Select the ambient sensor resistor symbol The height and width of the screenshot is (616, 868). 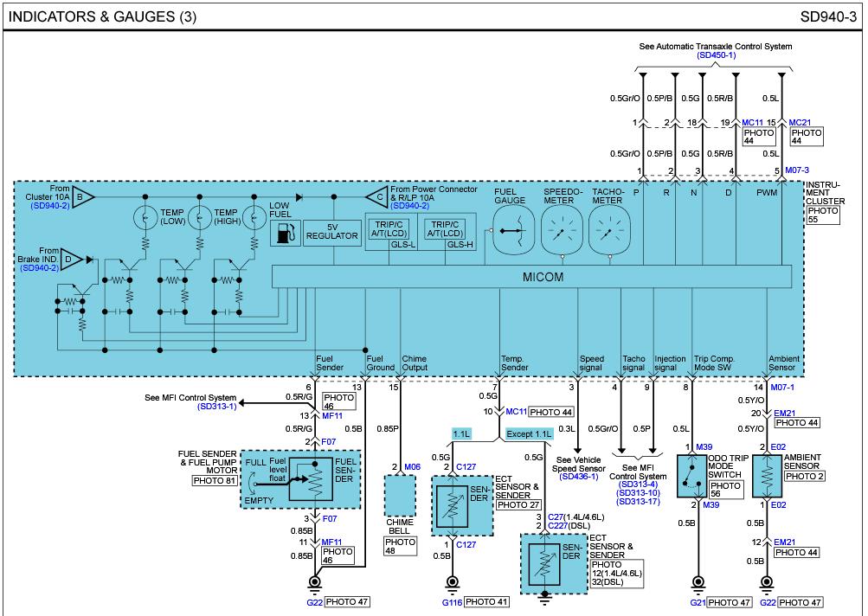click(767, 476)
